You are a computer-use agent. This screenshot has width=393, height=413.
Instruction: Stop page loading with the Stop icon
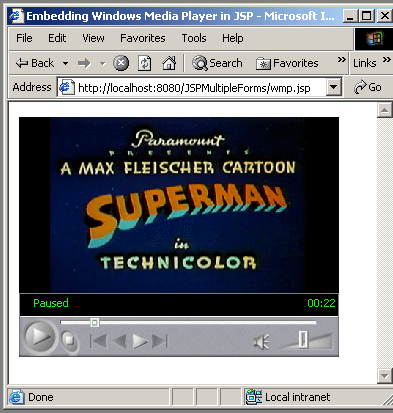(121, 63)
